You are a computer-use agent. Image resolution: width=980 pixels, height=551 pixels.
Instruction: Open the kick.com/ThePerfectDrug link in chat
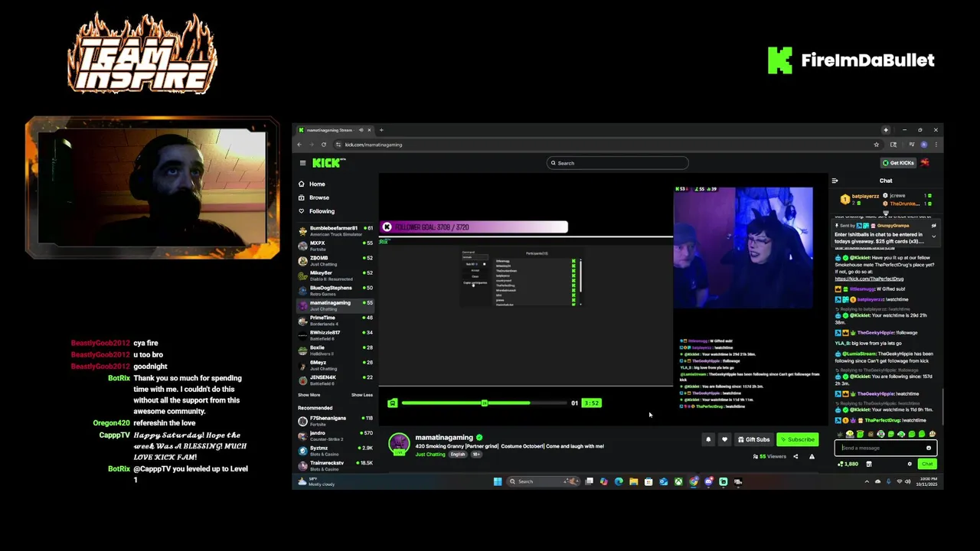tap(869, 279)
